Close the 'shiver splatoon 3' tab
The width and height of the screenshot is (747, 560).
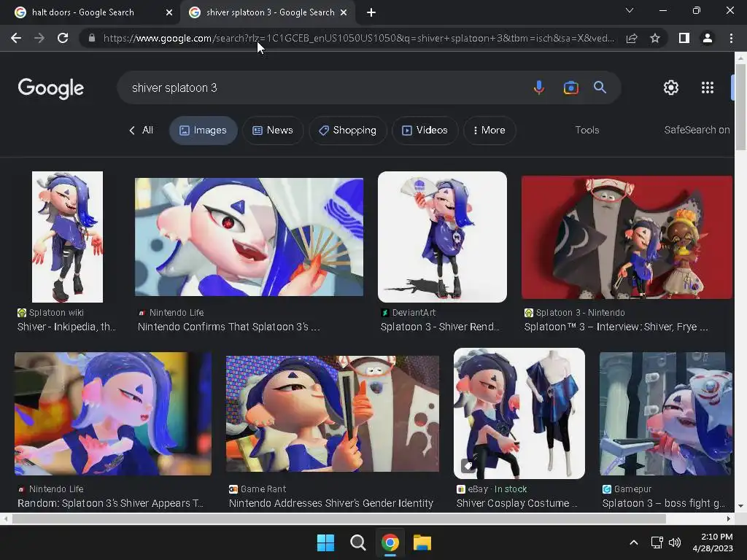point(344,12)
